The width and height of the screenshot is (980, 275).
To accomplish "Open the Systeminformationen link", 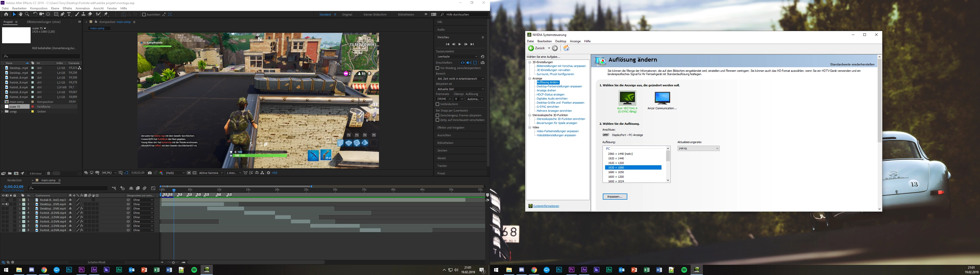I will [x=546, y=206].
